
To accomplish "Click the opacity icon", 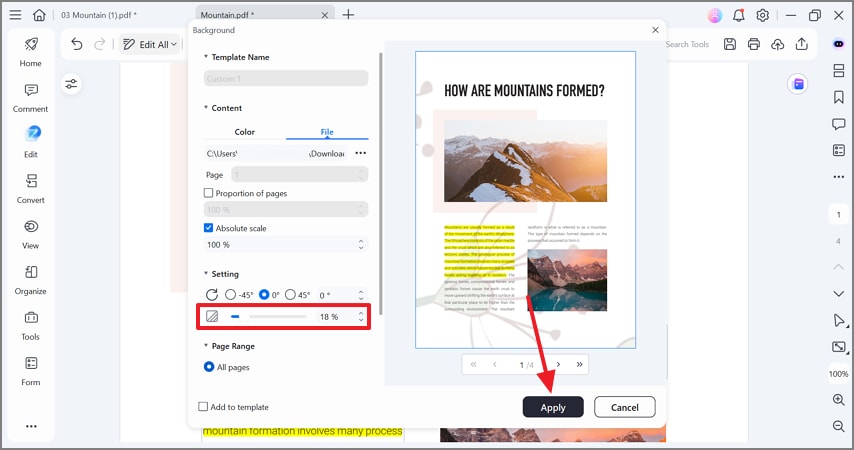I will [x=212, y=316].
